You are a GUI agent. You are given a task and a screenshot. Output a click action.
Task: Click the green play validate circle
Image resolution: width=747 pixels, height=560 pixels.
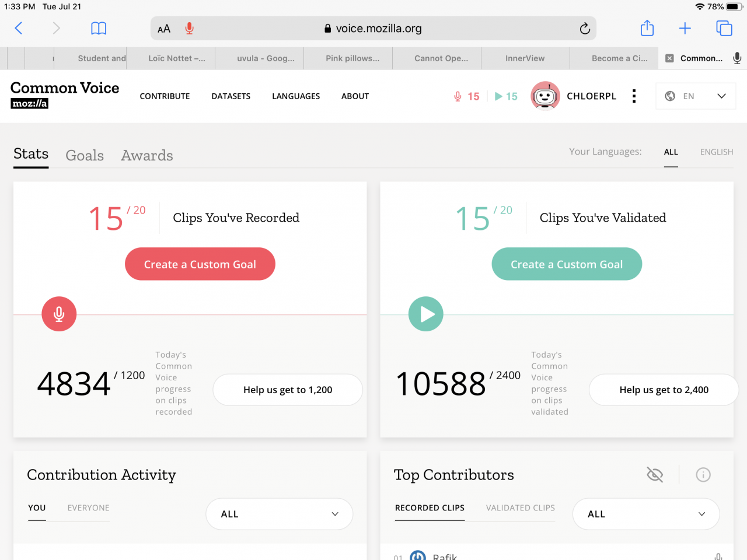tap(426, 314)
